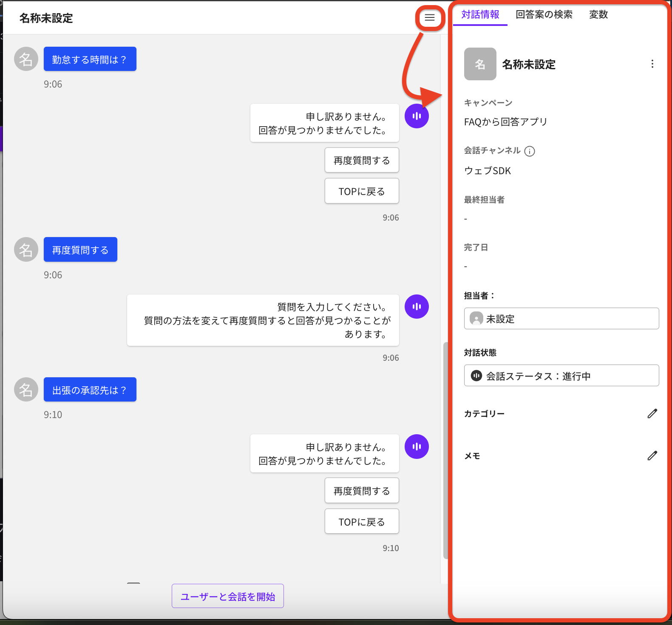Toggle the hamburger menu side panel
672x625 pixels.
pyautogui.click(x=430, y=18)
